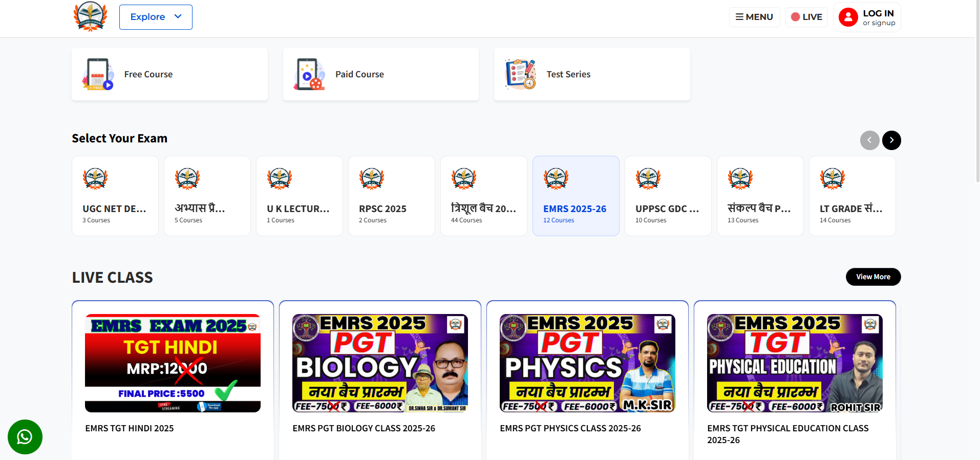Click View More for live classes
The image size is (980, 460).
(873, 277)
